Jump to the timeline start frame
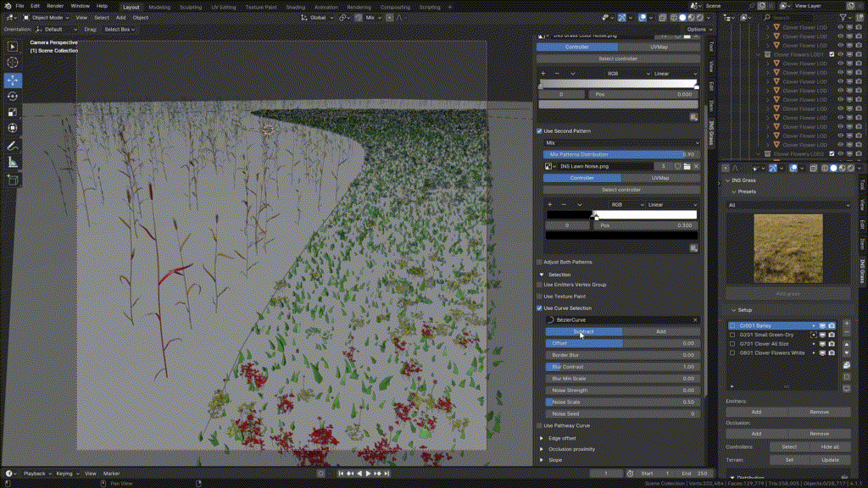Image resolution: width=868 pixels, height=488 pixels. [x=341, y=474]
